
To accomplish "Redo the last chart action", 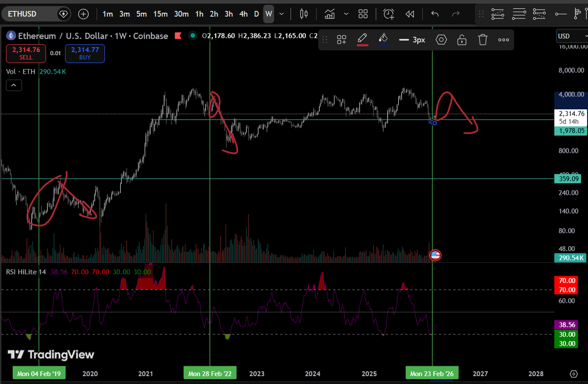I will pos(456,14).
